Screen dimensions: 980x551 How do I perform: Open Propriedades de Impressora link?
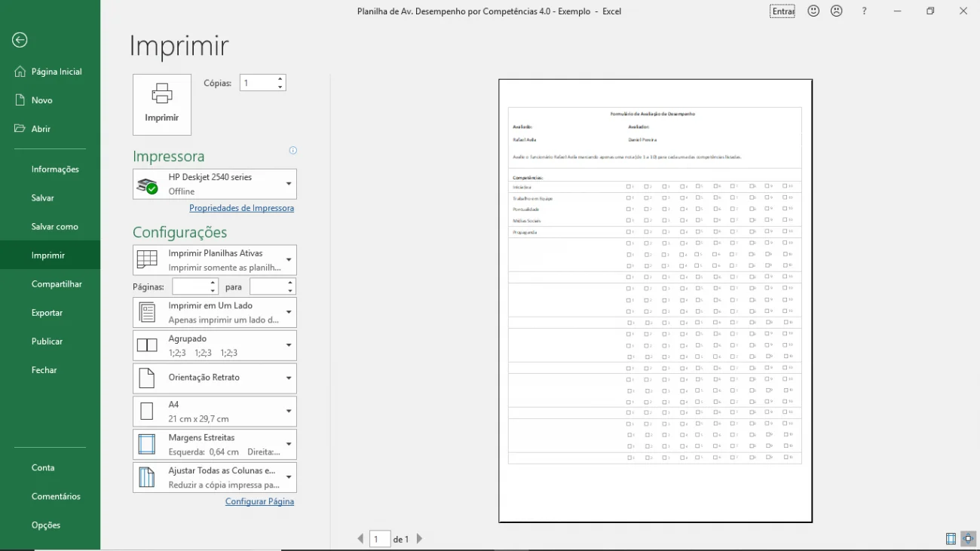pos(241,208)
